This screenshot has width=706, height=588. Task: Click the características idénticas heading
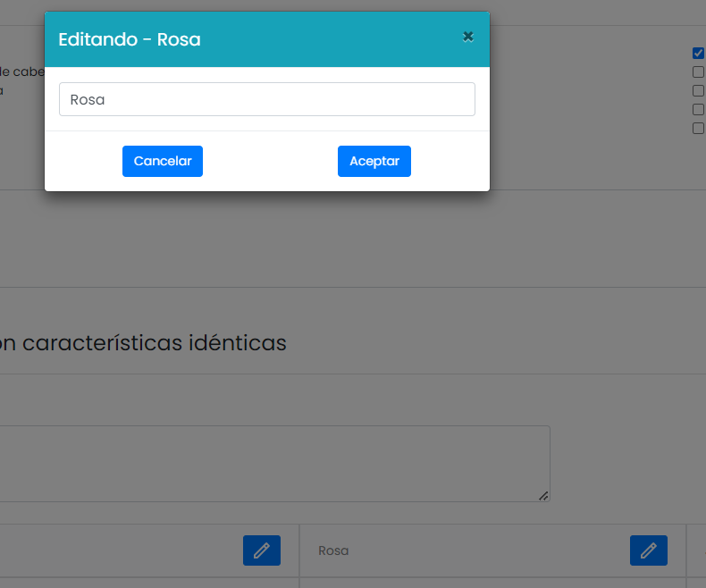pos(143,343)
